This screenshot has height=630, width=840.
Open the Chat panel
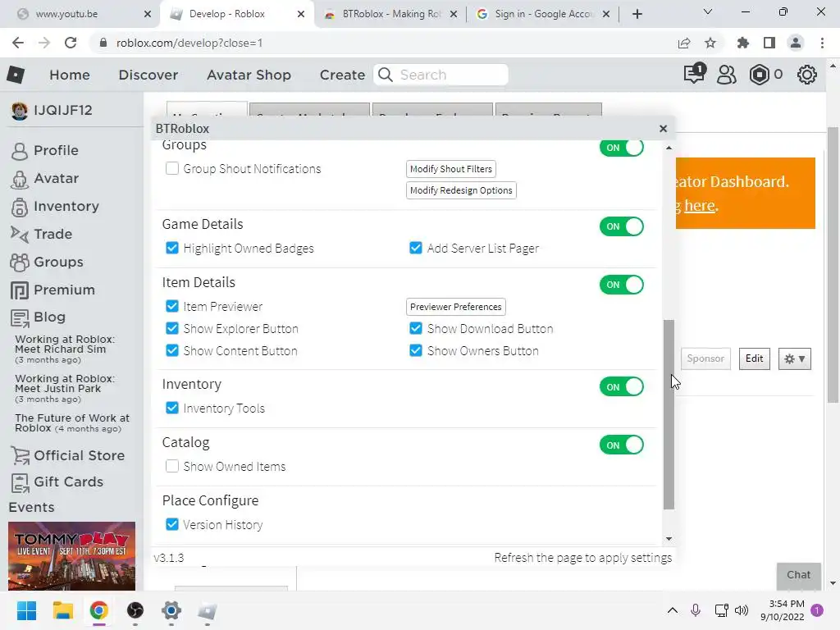point(799,575)
